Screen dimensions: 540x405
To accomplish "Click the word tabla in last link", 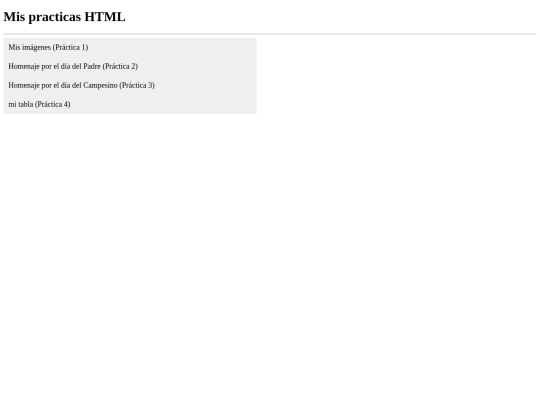I will [x=25, y=104].
